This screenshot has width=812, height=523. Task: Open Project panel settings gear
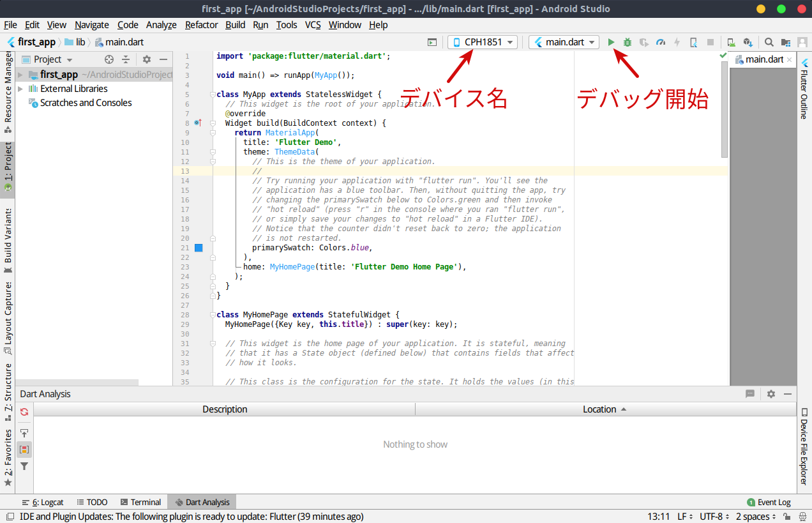(147, 59)
